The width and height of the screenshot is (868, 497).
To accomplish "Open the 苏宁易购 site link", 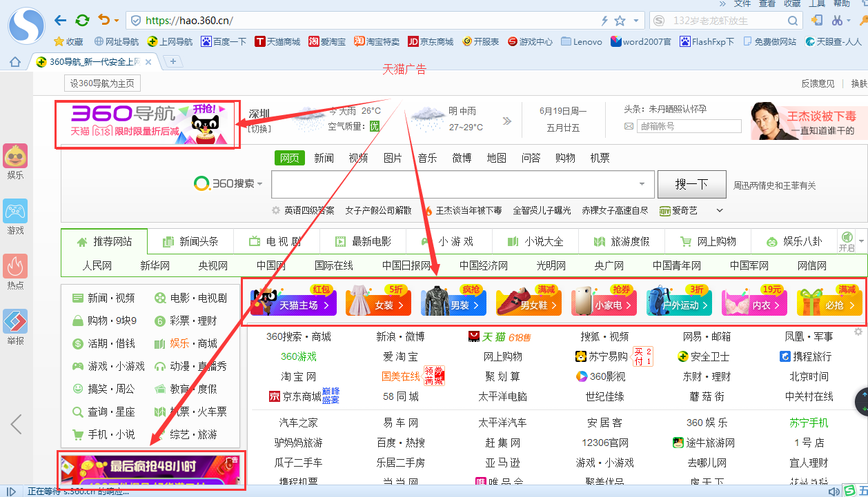I will pos(601,356).
